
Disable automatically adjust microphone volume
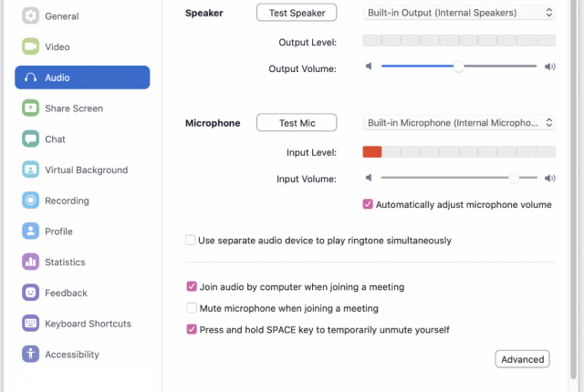pos(368,204)
